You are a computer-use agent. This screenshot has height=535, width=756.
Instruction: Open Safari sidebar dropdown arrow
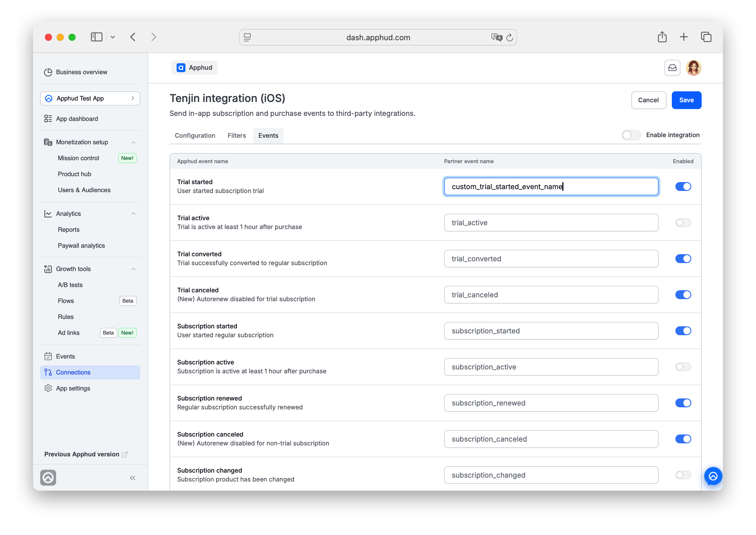click(x=113, y=37)
